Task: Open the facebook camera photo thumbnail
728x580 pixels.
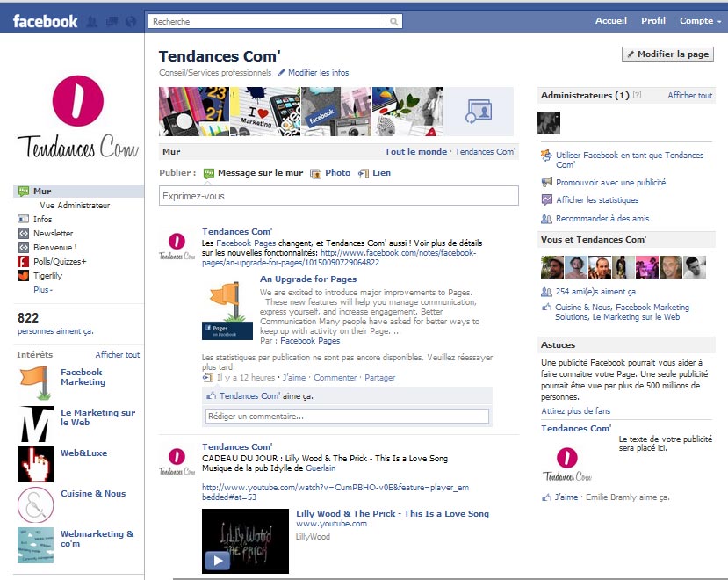Action: tap(336, 112)
